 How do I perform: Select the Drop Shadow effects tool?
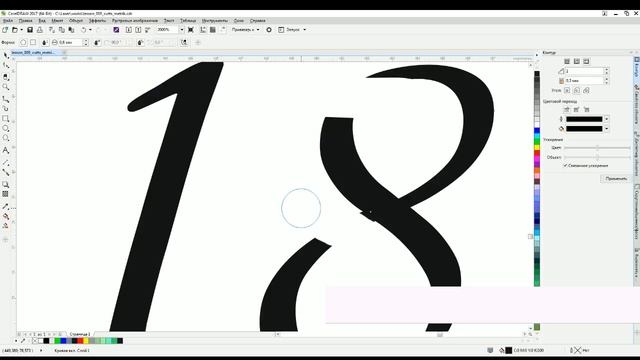coord(6,184)
